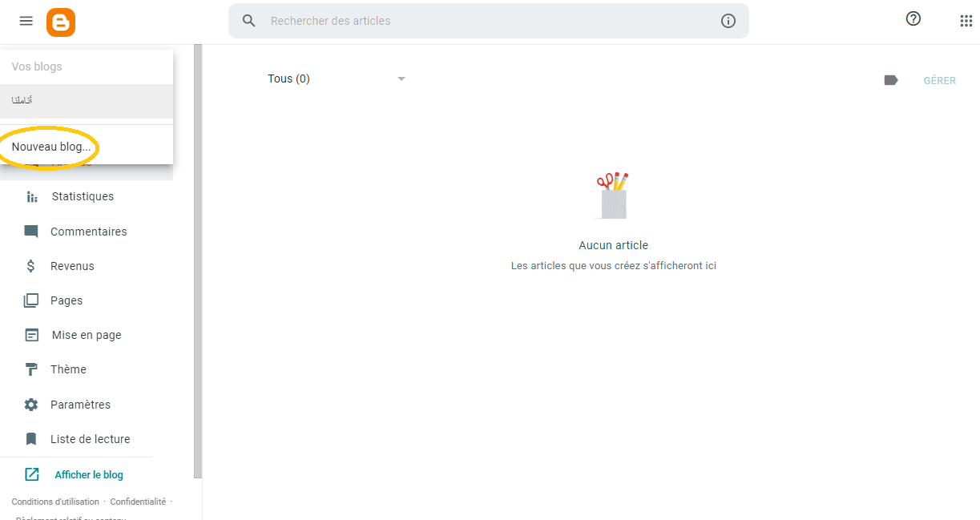Click the Statistiques bar chart icon

[x=32, y=196]
